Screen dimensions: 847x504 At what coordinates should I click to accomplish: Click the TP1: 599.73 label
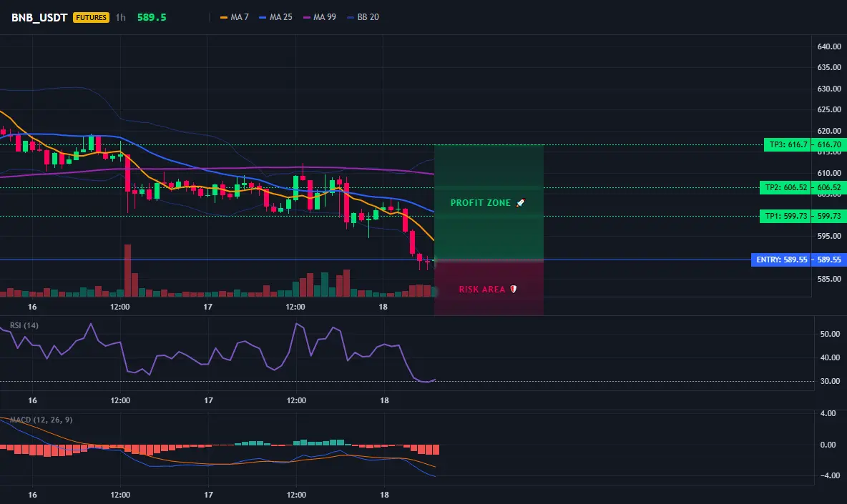785,217
